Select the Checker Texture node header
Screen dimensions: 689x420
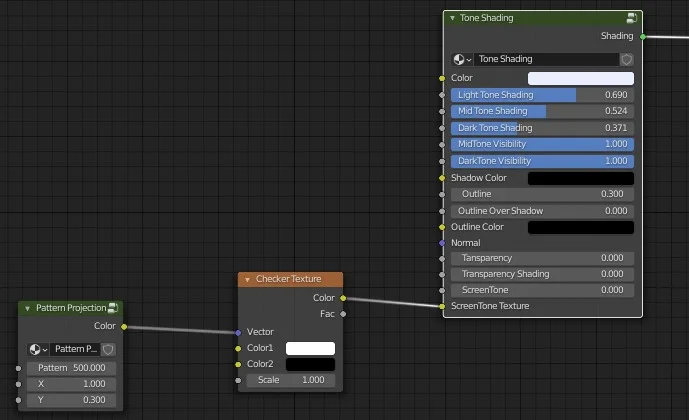point(290,279)
